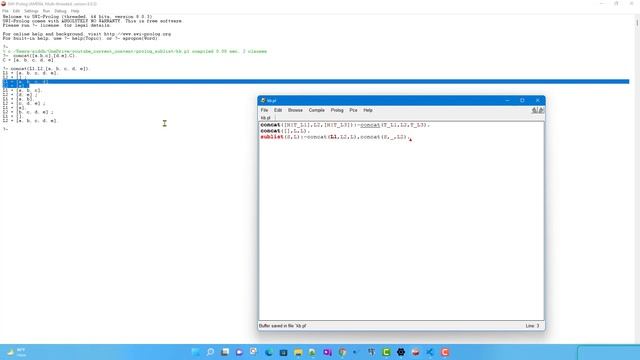Click the owl icon in kb.pl title bar
Screen dimensions: 640x360
pos(263,100)
